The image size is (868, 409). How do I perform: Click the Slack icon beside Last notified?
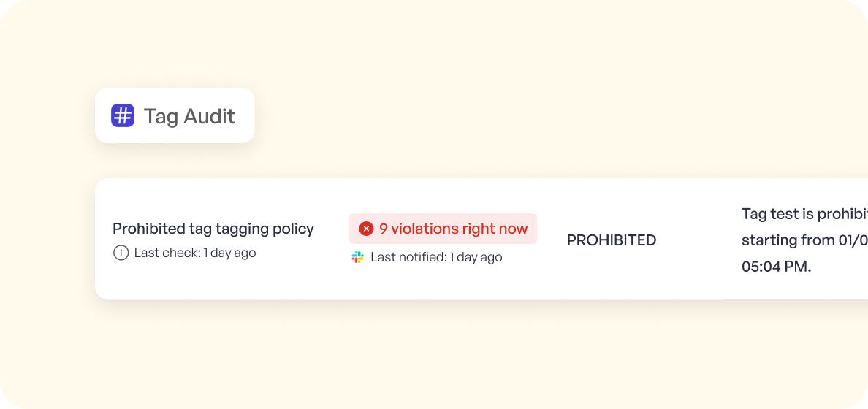(x=357, y=257)
